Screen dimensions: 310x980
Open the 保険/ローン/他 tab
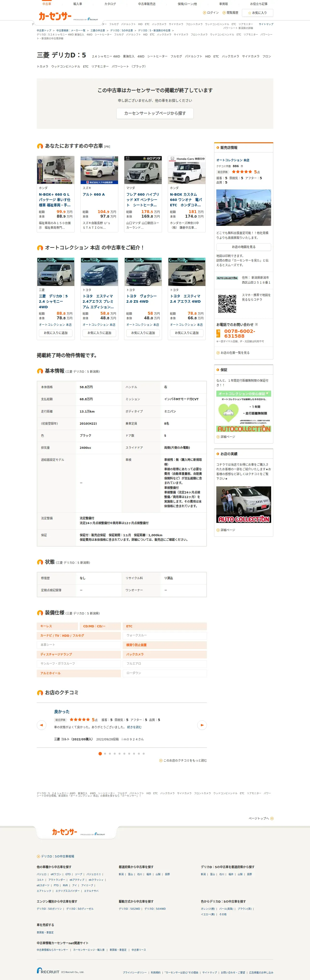tap(187, 4)
